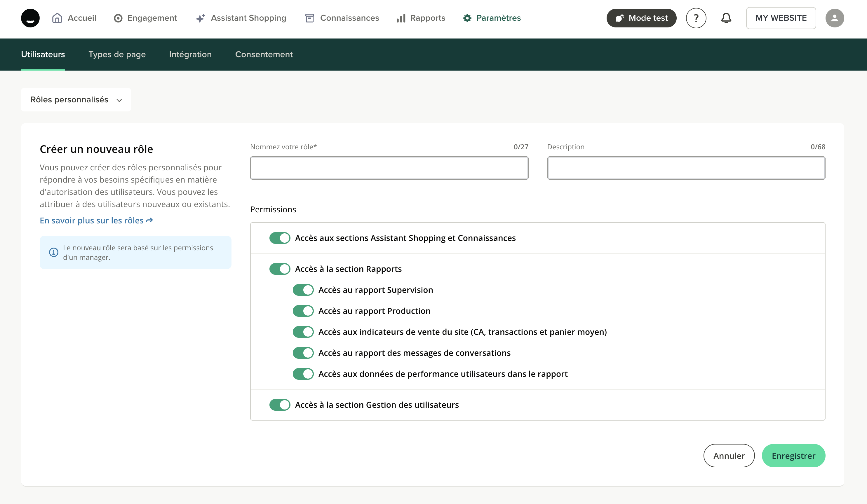
Task: Click the Créer un nouveau rôle heading
Action: [96, 149]
